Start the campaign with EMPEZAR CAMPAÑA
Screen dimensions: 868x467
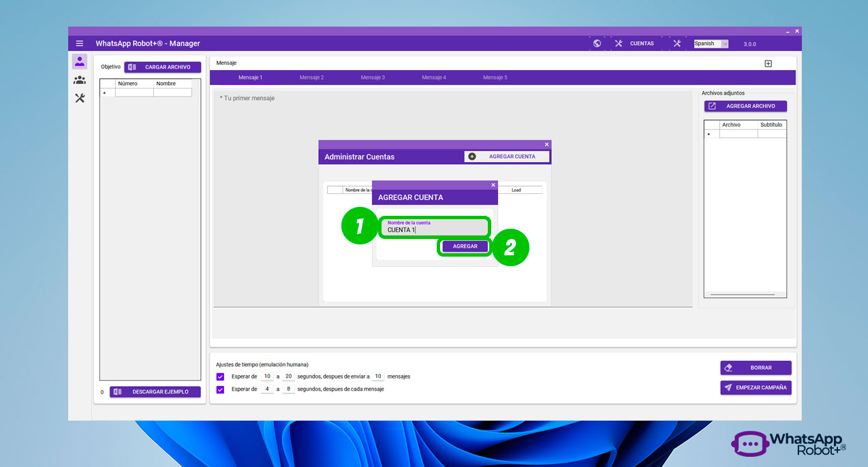click(756, 387)
